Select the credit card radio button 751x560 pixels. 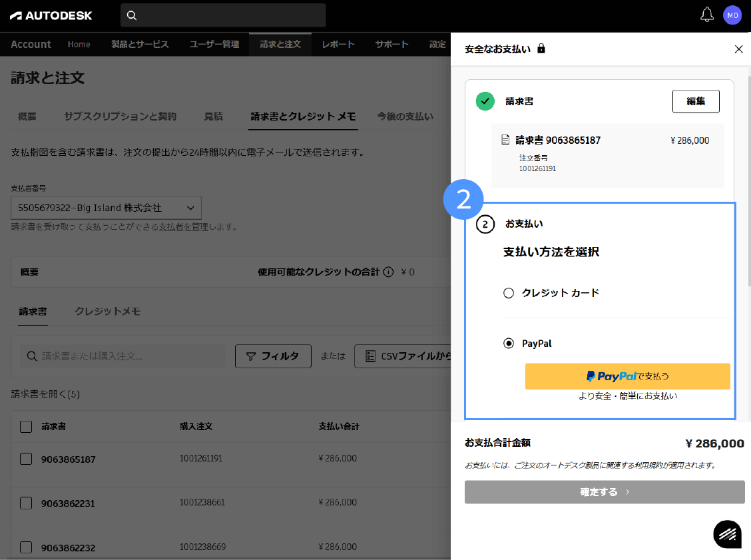click(x=509, y=293)
